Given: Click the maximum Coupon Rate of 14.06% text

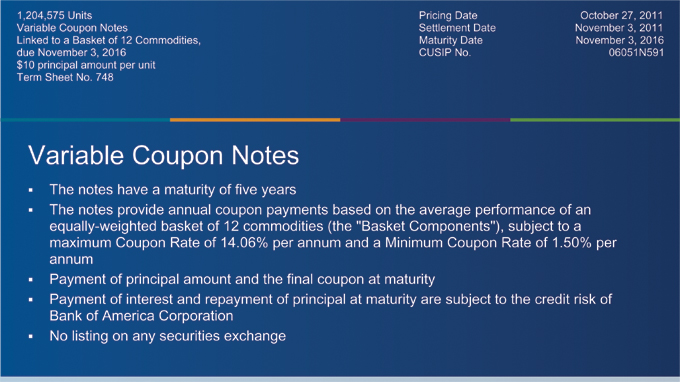Looking at the screenshot, I should 159,243.
